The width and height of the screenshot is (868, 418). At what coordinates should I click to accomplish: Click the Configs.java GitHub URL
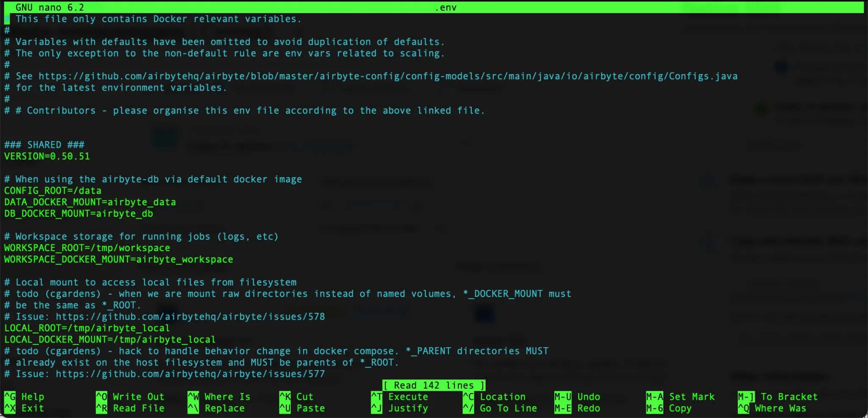pyautogui.click(x=388, y=76)
